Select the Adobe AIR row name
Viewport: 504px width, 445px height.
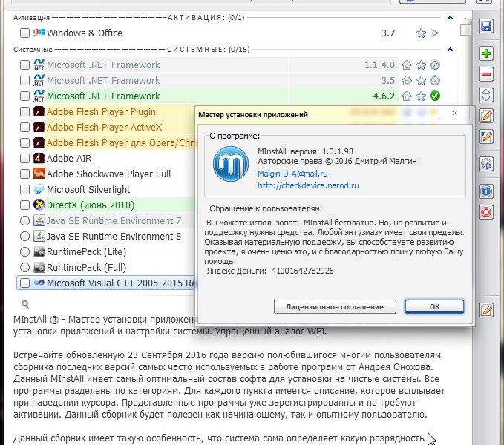point(69,158)
